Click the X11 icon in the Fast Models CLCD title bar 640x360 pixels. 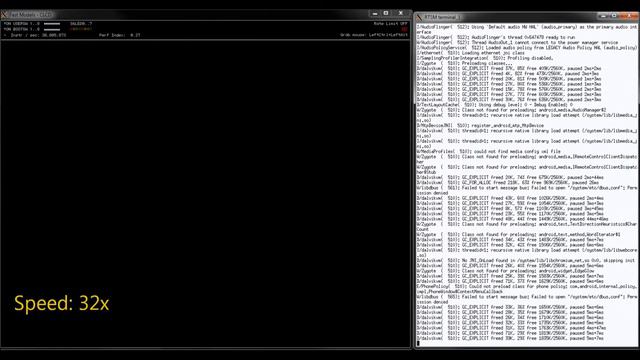(x=4, y=15)
